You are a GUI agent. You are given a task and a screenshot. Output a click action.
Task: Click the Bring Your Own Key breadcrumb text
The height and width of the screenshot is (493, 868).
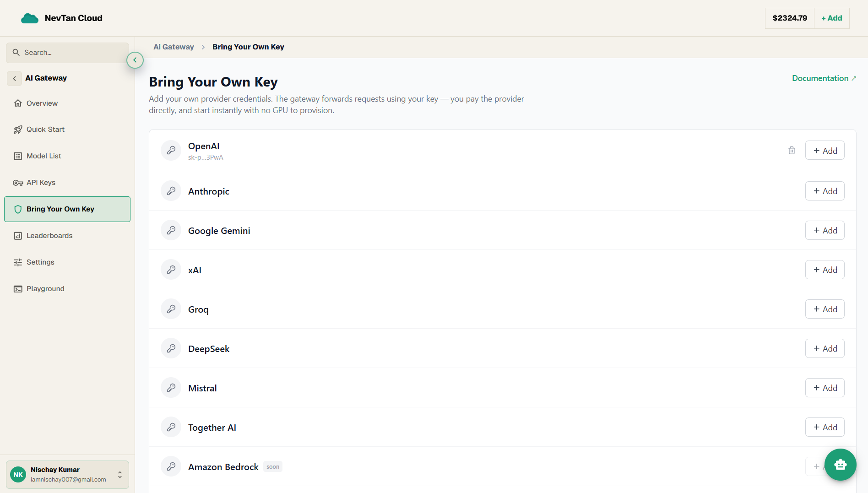pyautogui.click(x=248, y=47)
